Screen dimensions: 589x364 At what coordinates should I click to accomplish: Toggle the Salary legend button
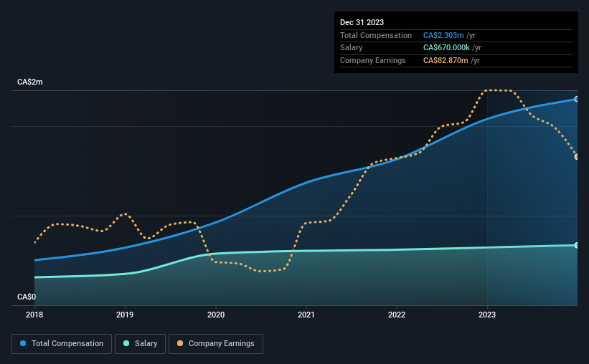[140, 344]
